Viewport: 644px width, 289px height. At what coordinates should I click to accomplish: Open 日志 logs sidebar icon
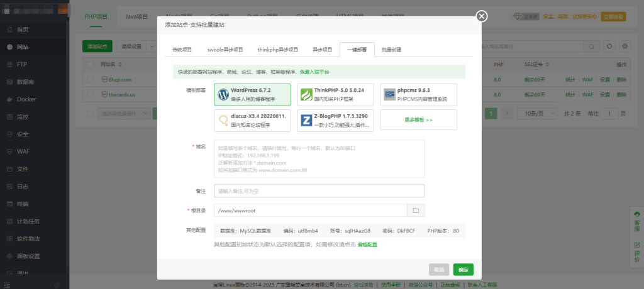coord(9,187)
